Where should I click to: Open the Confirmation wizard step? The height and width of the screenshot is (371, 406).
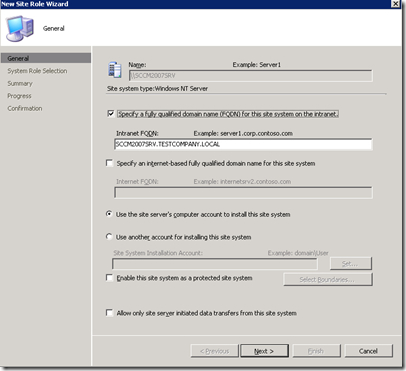[25, 108]
